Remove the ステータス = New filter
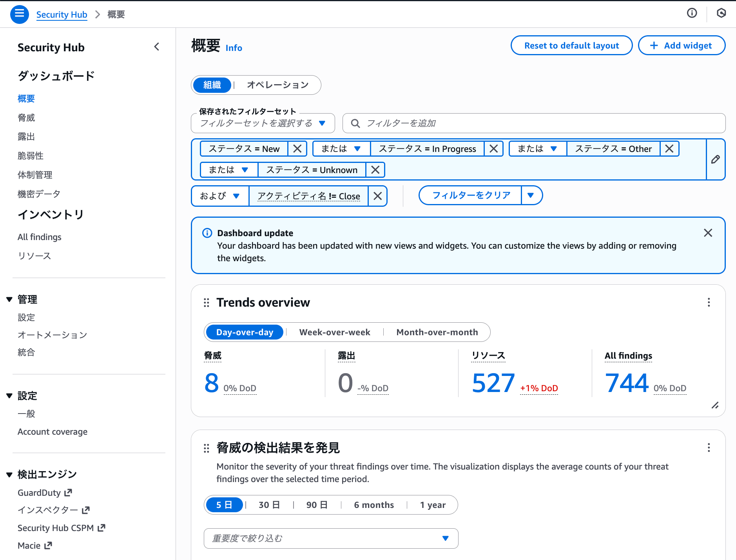Viewport: 736px width, 560px height. 297,149
